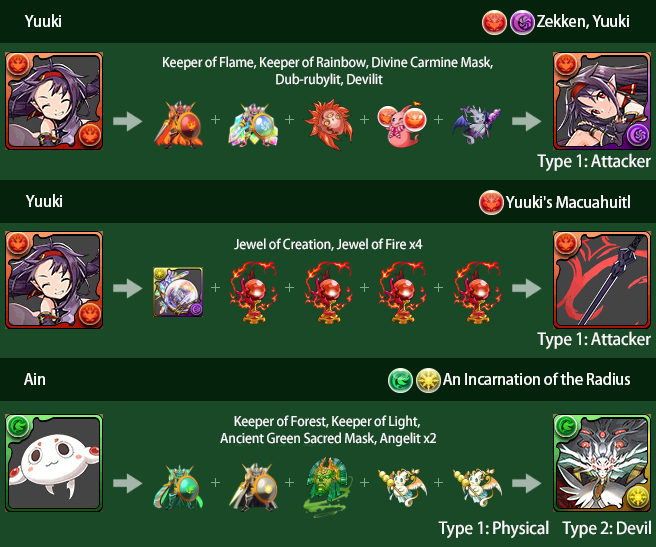Click the Ancient Green Sacred Mask icon
This screenshot has width=656, height=547.
click(x=328, y=487)
